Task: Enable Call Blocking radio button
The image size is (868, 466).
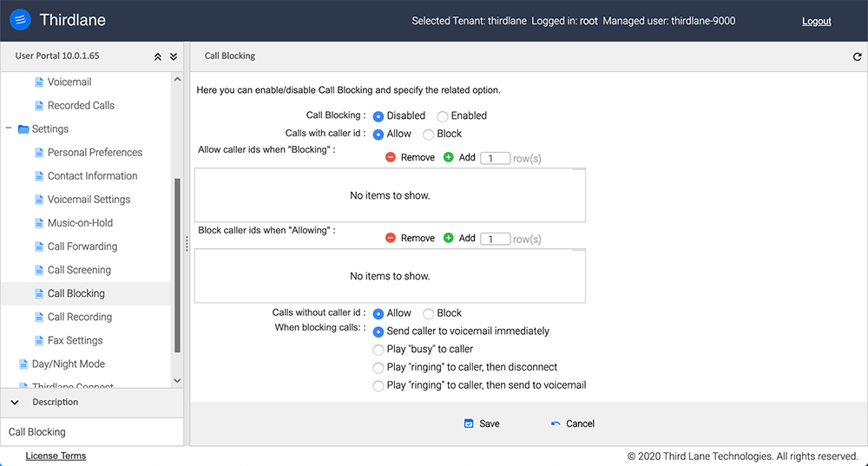Action: [x=443, y=116]
